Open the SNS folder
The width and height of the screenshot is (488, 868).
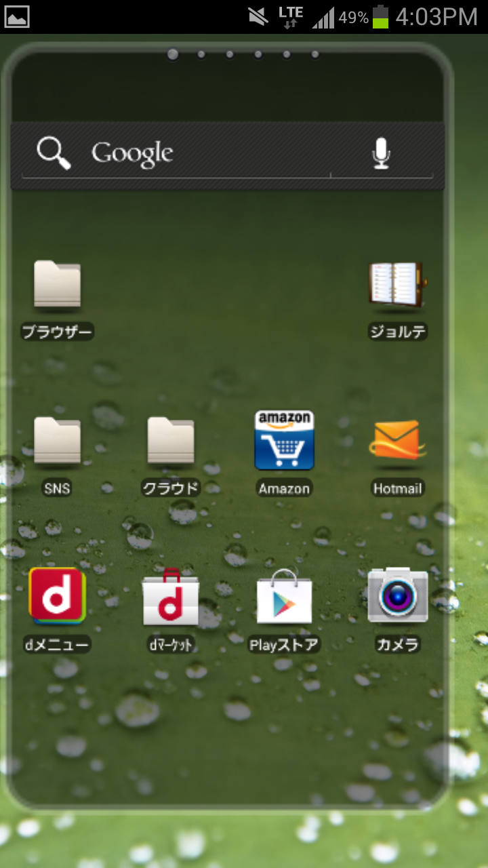point(58,455)
